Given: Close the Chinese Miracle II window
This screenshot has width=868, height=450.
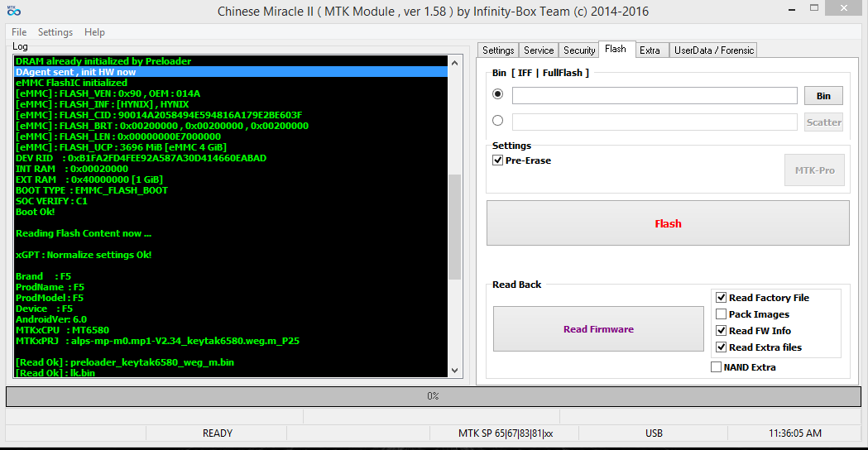Looking at the screenshot, I should coord(843,7).
